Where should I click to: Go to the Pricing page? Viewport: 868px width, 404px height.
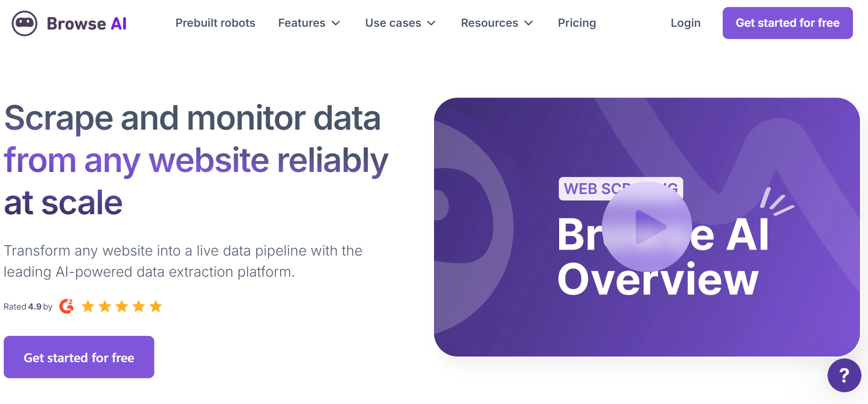click(576, 23)
